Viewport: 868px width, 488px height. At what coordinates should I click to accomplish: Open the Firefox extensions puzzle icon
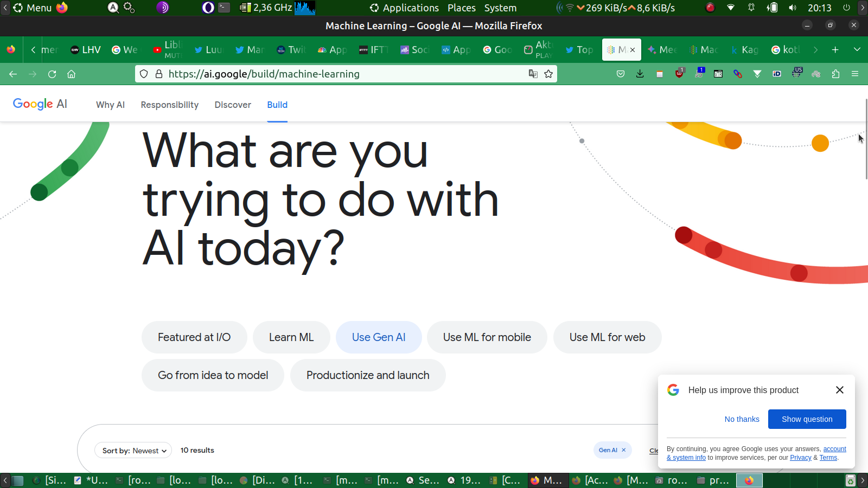click(835, 74)
